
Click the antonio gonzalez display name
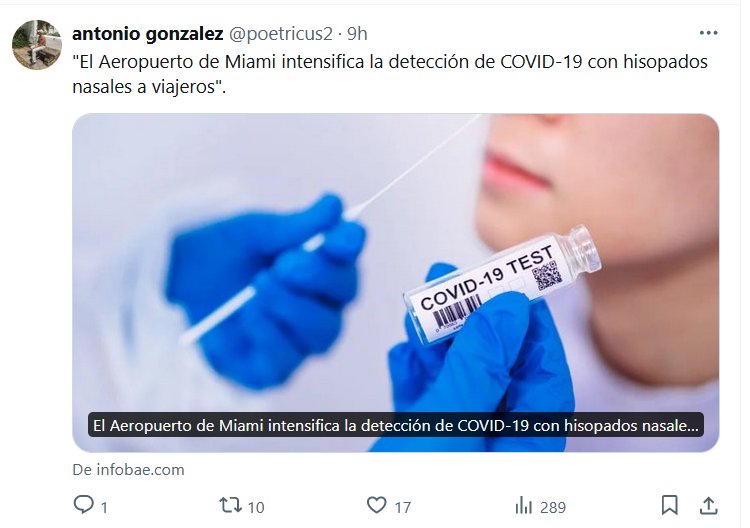[148, 34]
